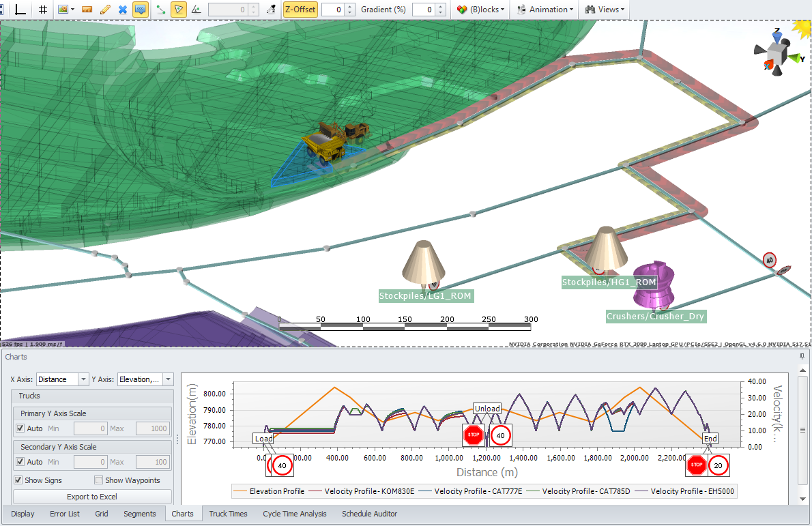
Task: Open the X Axis Distance dropdown
Action: (62, 379)
